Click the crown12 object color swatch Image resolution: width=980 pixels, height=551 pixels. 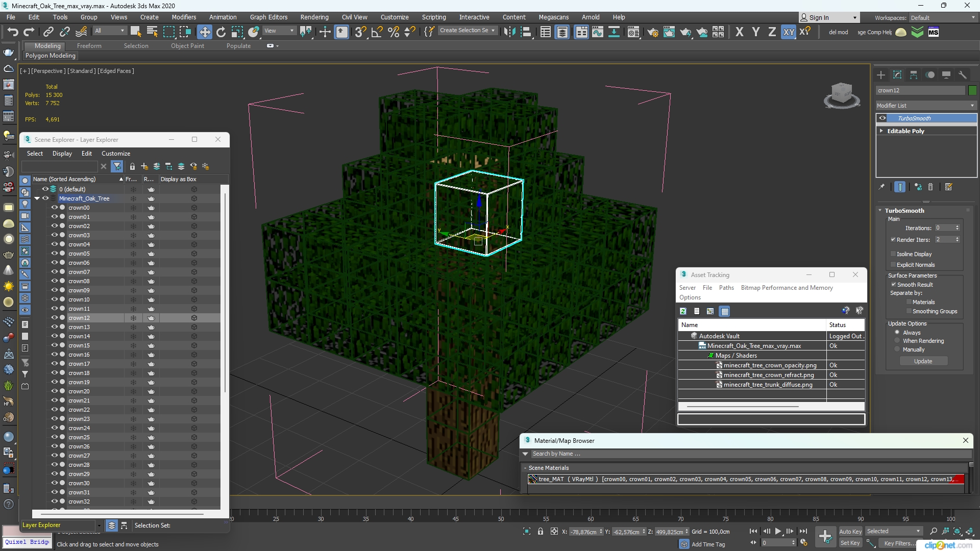pos(972,90)
